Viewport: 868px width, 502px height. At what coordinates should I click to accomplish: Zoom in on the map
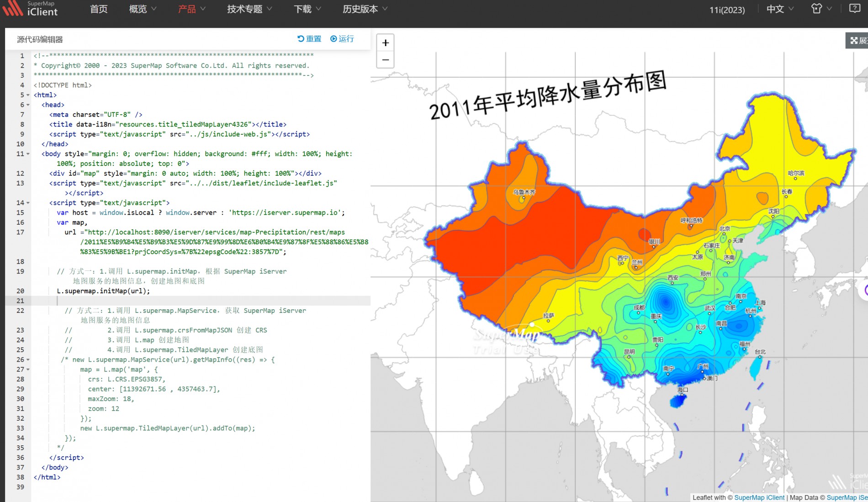coord(386,43)
